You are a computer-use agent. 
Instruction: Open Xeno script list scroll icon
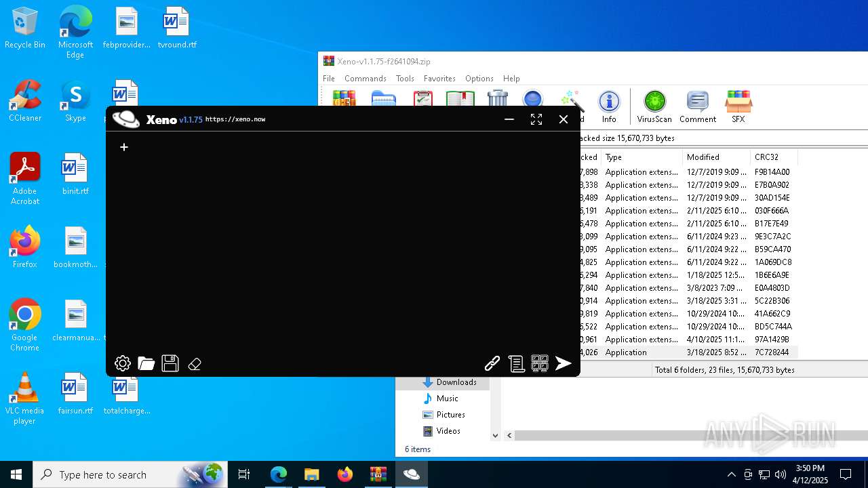click(x=516, y=364)
